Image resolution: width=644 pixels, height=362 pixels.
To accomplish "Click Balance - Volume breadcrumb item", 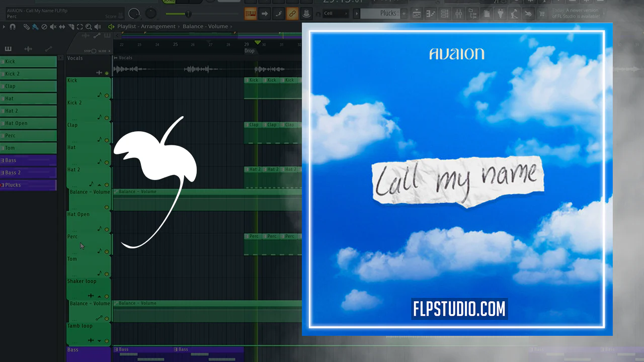I will (205, 26).
